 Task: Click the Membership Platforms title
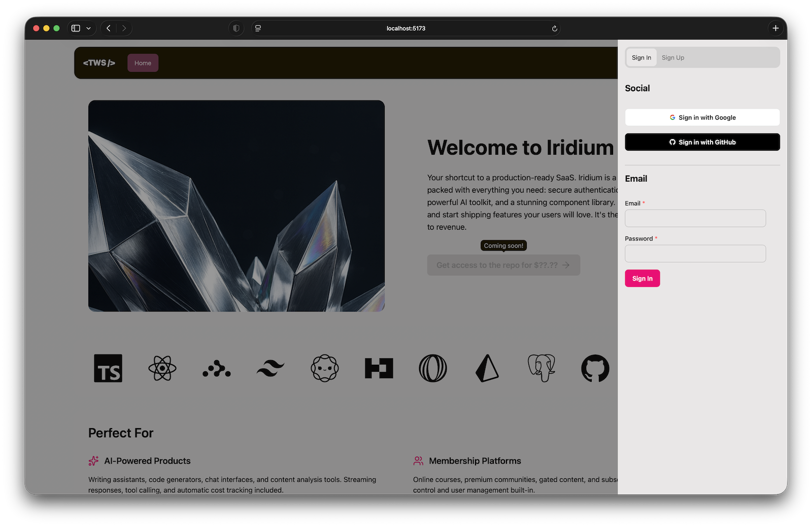(x=475, y=461)
